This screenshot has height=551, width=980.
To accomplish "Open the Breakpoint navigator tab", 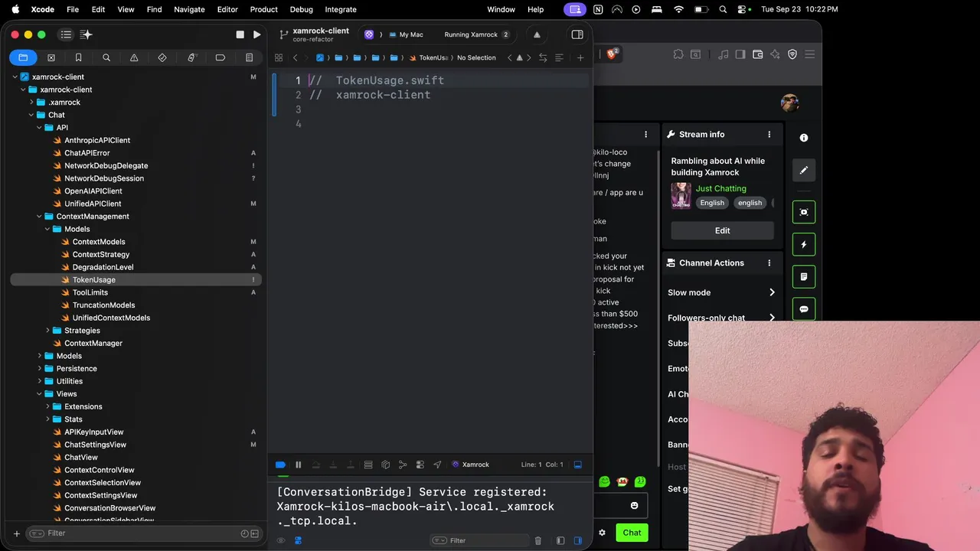I will (x=220, y=57).
